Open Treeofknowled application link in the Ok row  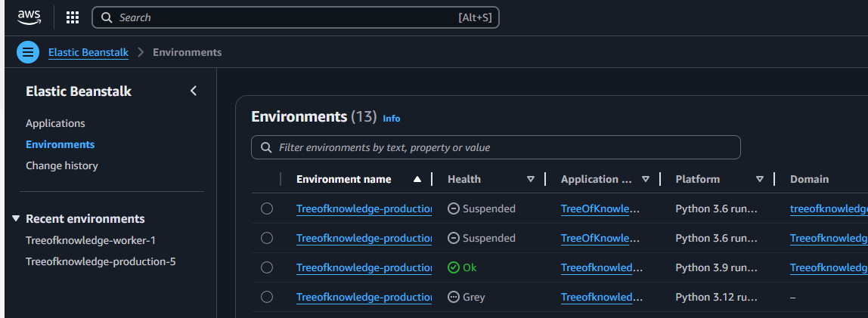point(602,267)
